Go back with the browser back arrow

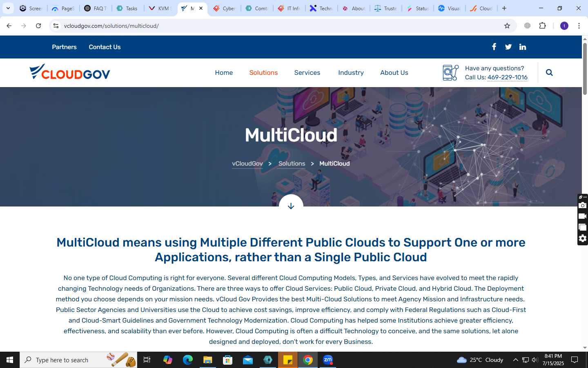[x=9, y=26]
